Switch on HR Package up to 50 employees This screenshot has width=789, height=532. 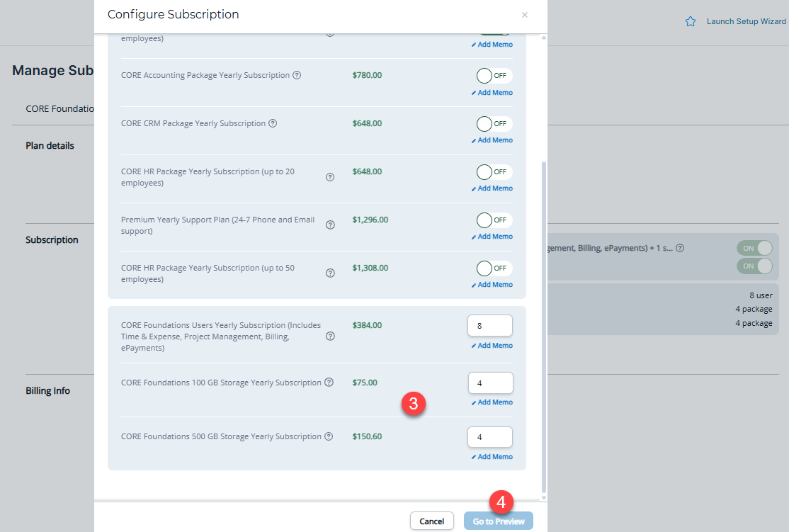click(x=494, y=268)
